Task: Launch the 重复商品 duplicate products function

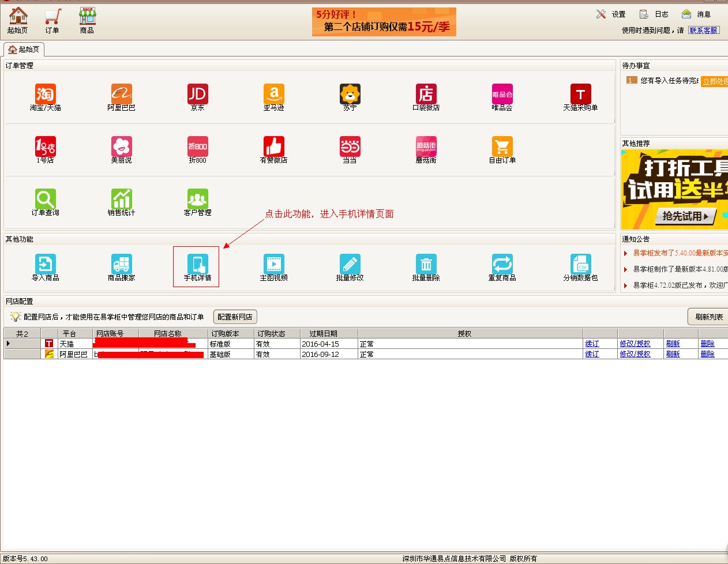Action: [502, 268]
